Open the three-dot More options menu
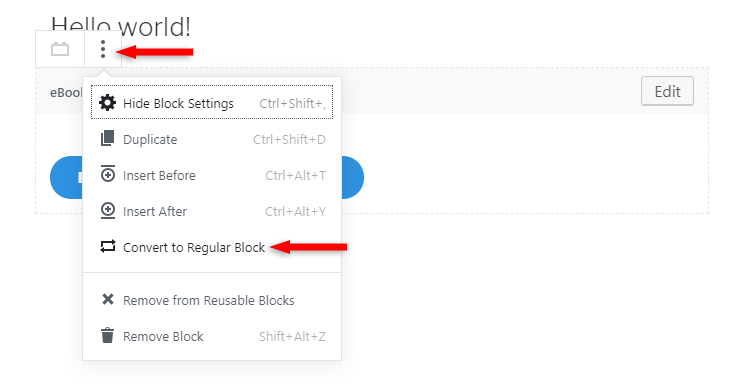This screenshot has width=750, height=387. pos(103,49)
